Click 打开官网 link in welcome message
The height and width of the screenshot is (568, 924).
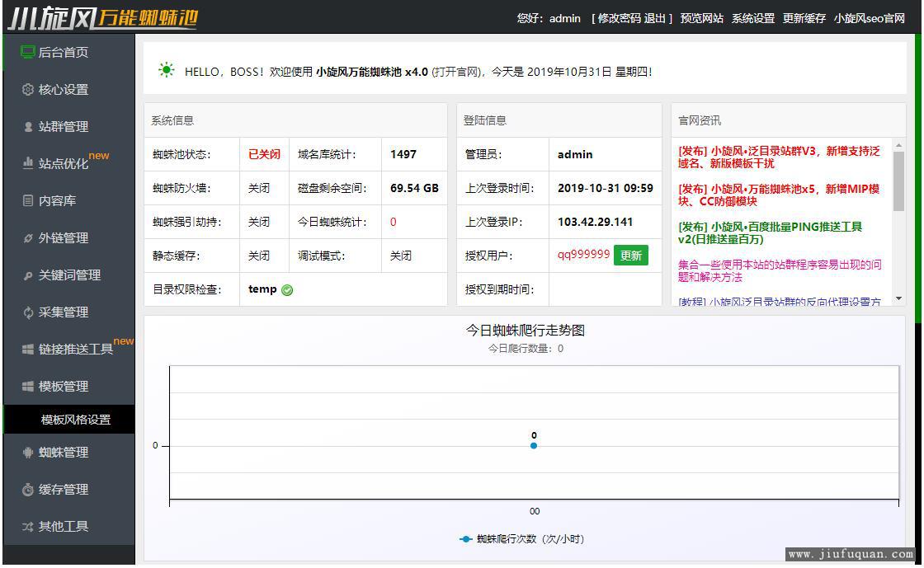pos(457,72)
